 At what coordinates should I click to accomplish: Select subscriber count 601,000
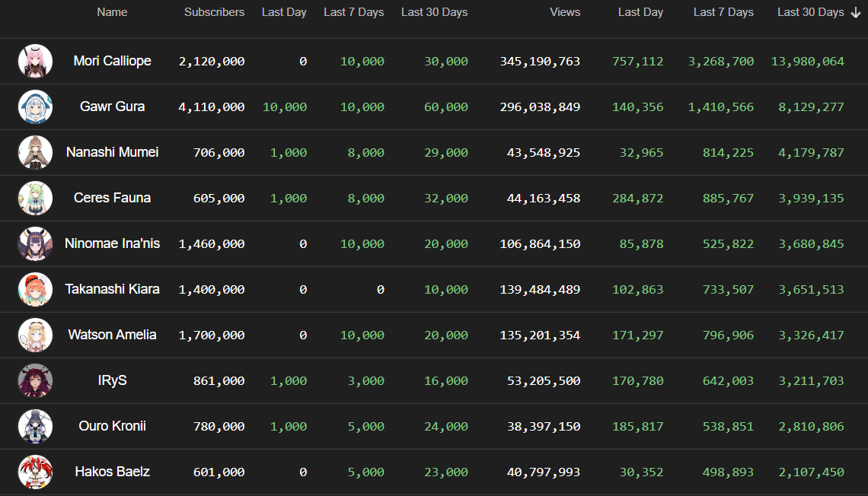[x=219, y=472]
